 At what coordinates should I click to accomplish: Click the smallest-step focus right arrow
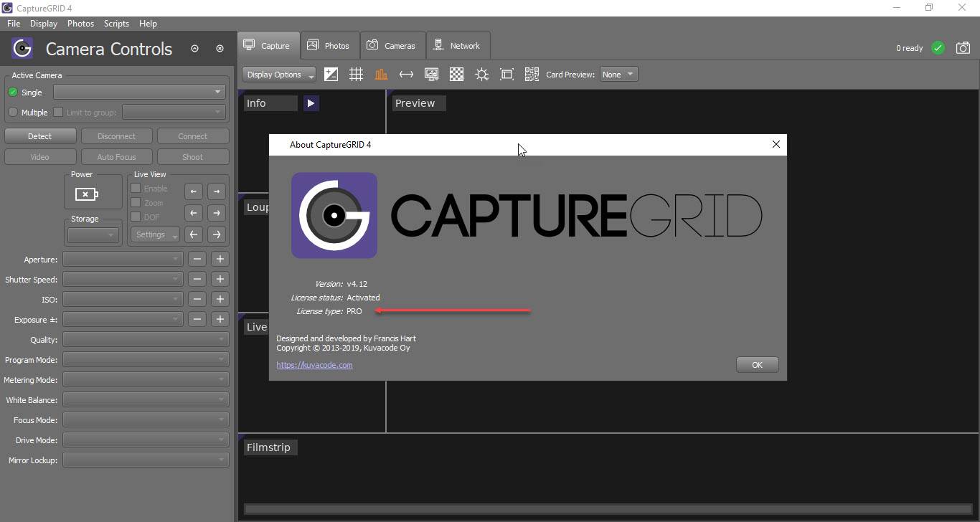pyautogui.click(x=216, y=191)
